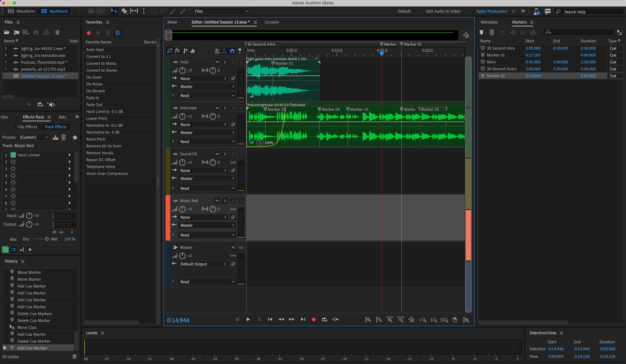Screen dimensions: 626x364
Task: Click the Record button in transport
Action: pyautogui.click(x=314, y=320)
